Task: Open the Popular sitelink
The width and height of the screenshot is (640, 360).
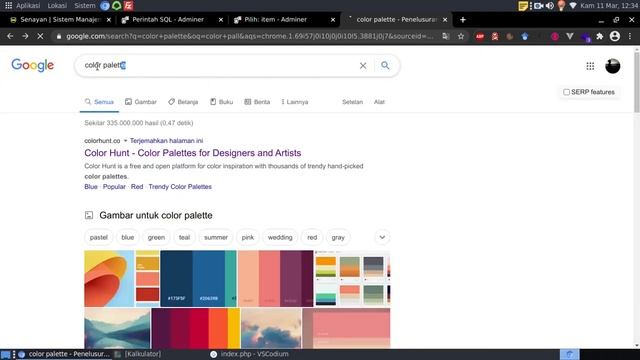Action: [114, 187]
